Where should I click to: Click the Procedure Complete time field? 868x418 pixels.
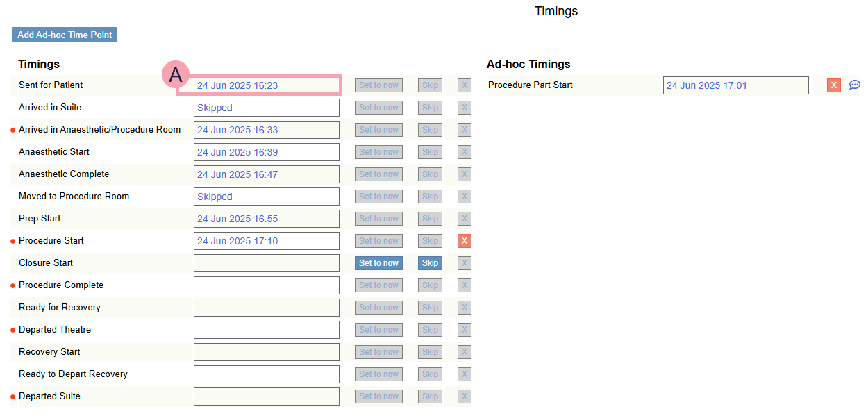pos(266,285)
